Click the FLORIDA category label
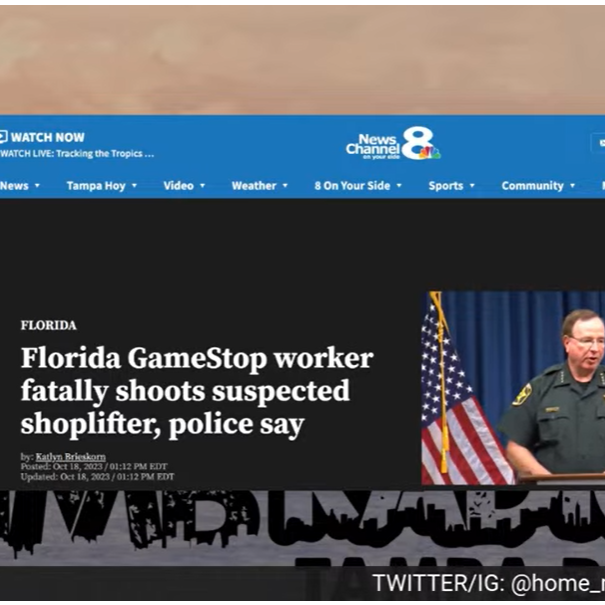The width and height of the screenshot is (605, 605). (49, 325)
